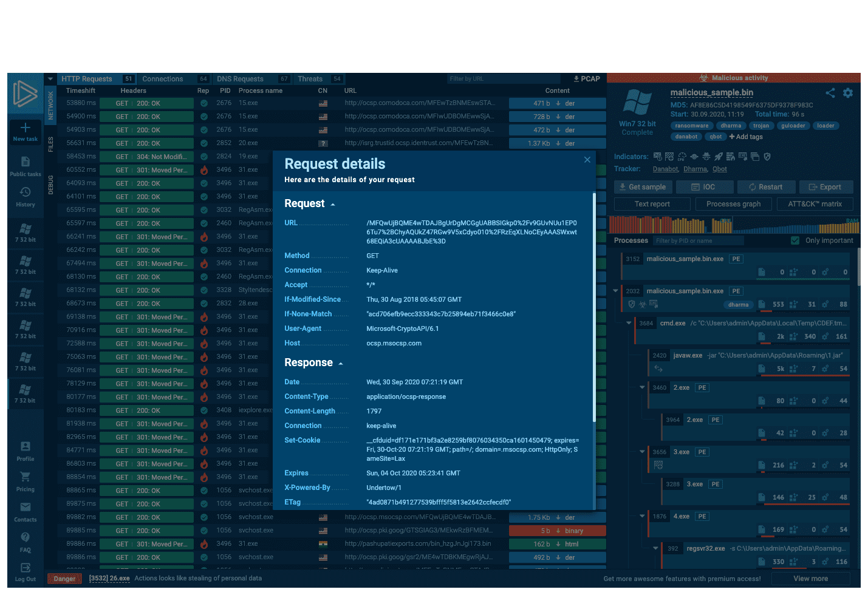Screen dimensions: 868x595
Task: Click the New task plus icon
Action: click(x=26, y=127)
